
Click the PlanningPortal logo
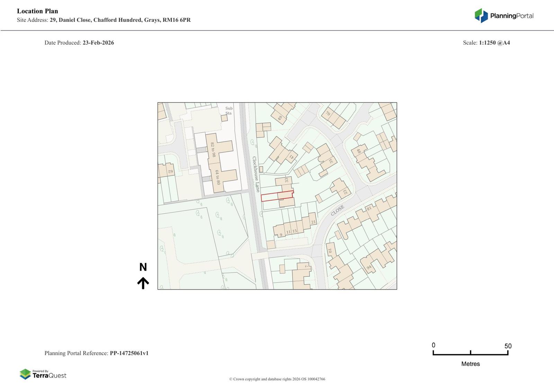[x=504, y=16]
